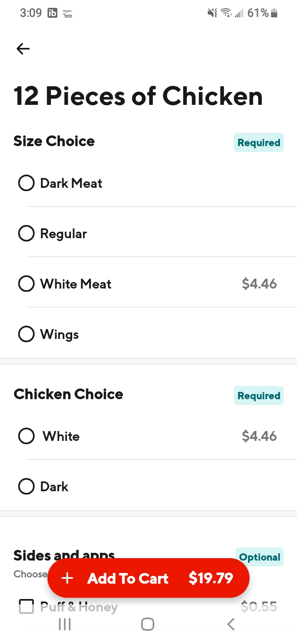Tap the back arrow icon
The height and width of the screenshot is (644, 297).
click(23, 49)
